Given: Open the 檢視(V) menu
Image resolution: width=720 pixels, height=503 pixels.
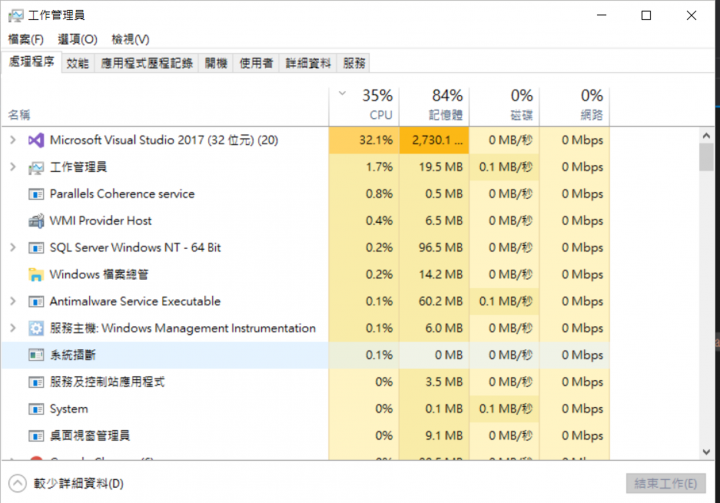Looking at the screenshot, I should point(130,40).
